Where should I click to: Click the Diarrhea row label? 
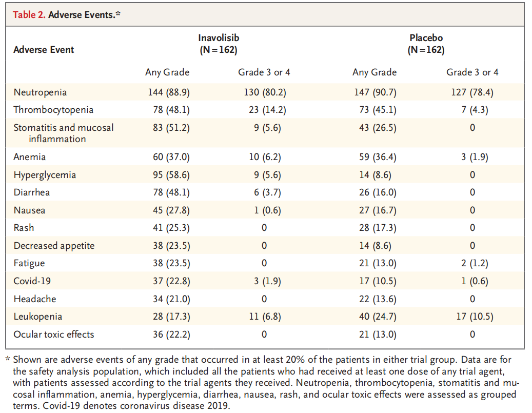[x=31, y=192]
